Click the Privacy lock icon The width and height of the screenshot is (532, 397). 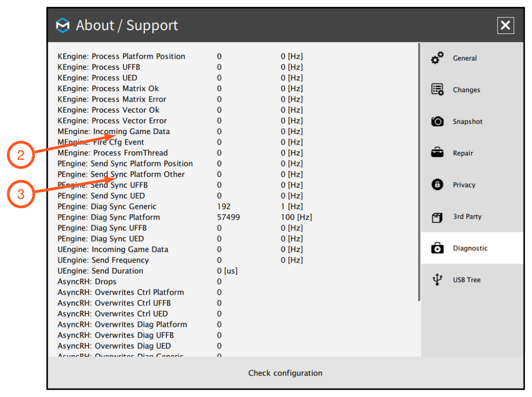tap(437, 185)
